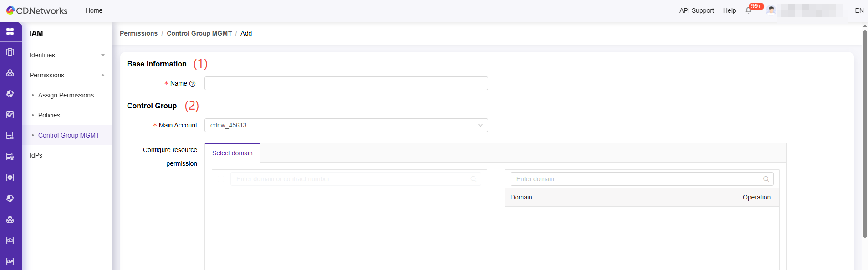
Task: Go to Policies in the sidebar
Action: (49, 115)
